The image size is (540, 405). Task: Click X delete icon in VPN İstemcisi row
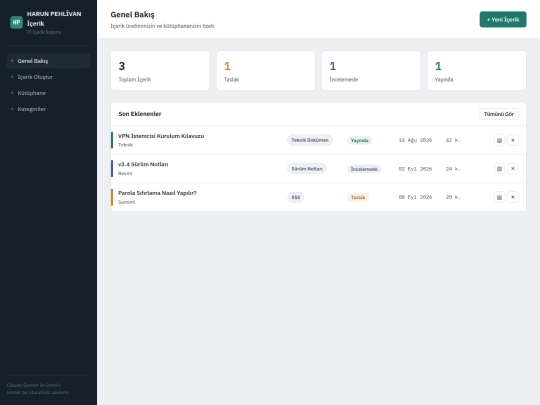513,140
